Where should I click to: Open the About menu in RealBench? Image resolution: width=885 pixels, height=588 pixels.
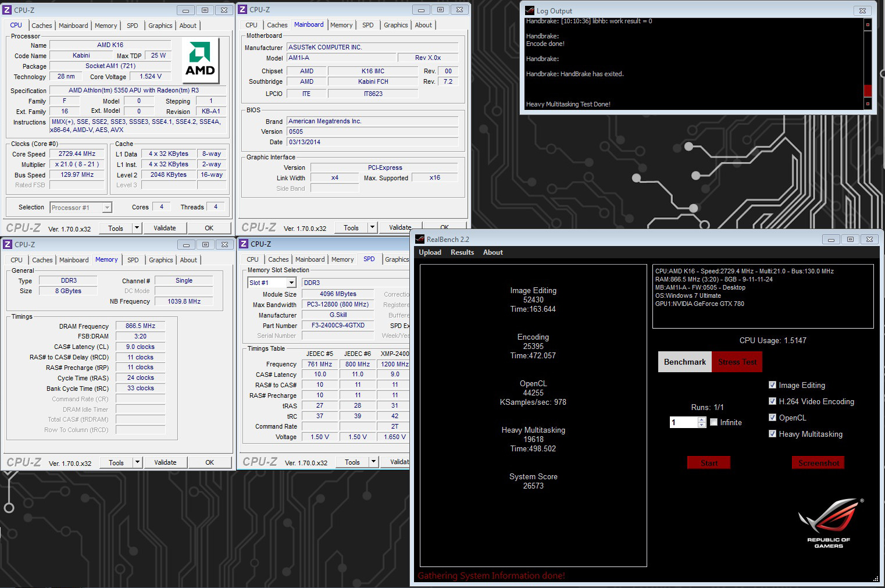(493, 252)
